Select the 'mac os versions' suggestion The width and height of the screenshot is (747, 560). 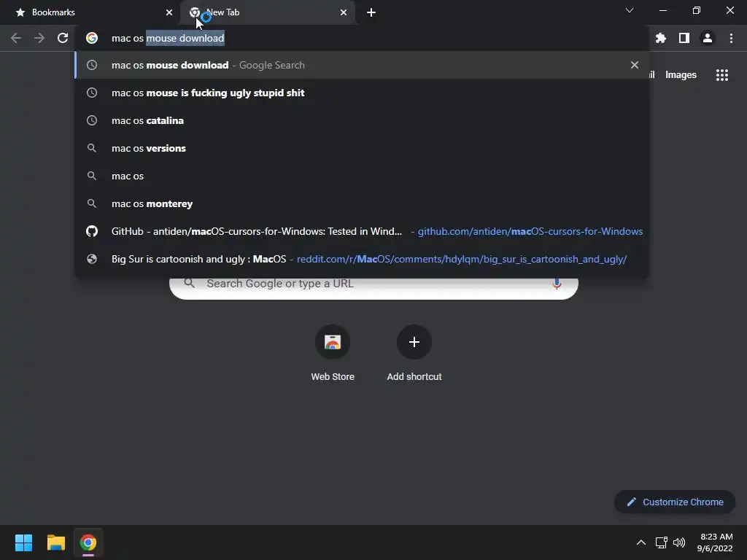coord(362,148)
